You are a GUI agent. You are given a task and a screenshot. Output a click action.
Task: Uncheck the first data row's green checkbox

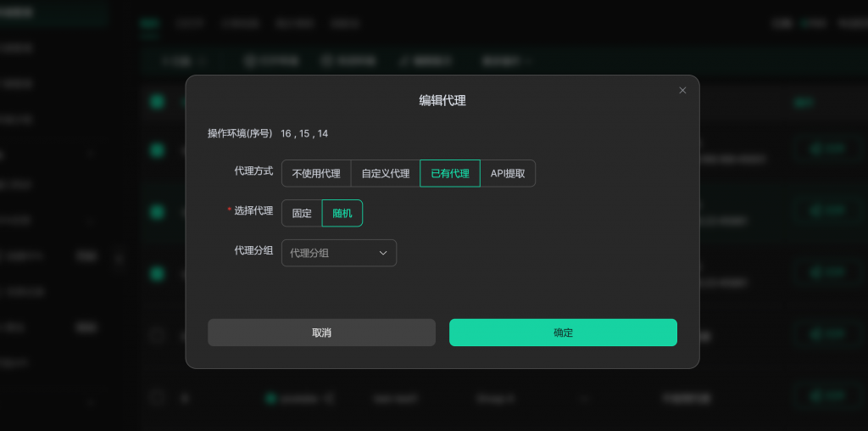point(157,150)
